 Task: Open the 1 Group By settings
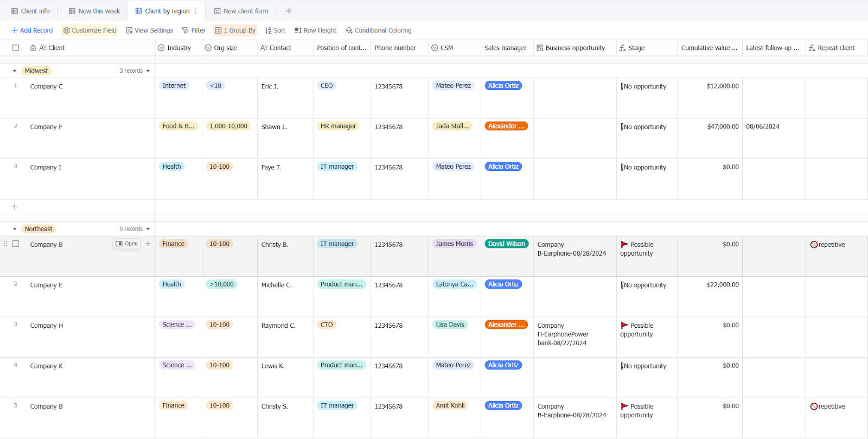coord(235,30)
